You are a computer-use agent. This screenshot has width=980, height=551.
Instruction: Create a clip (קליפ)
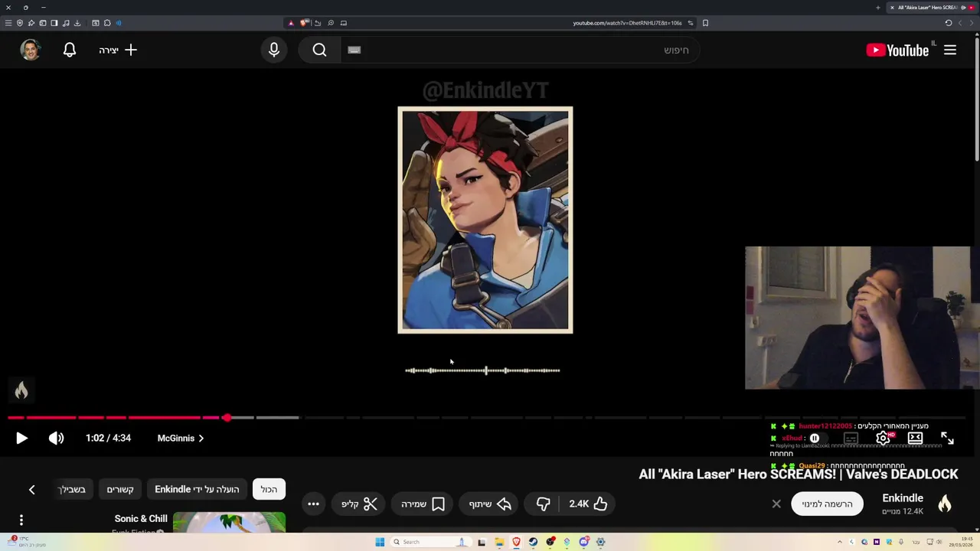tap(360, 504)
